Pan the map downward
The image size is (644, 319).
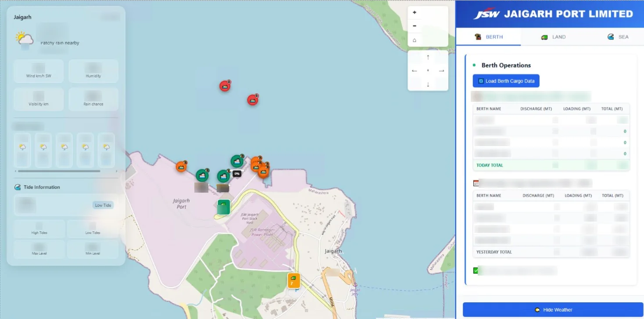(428, 84)
